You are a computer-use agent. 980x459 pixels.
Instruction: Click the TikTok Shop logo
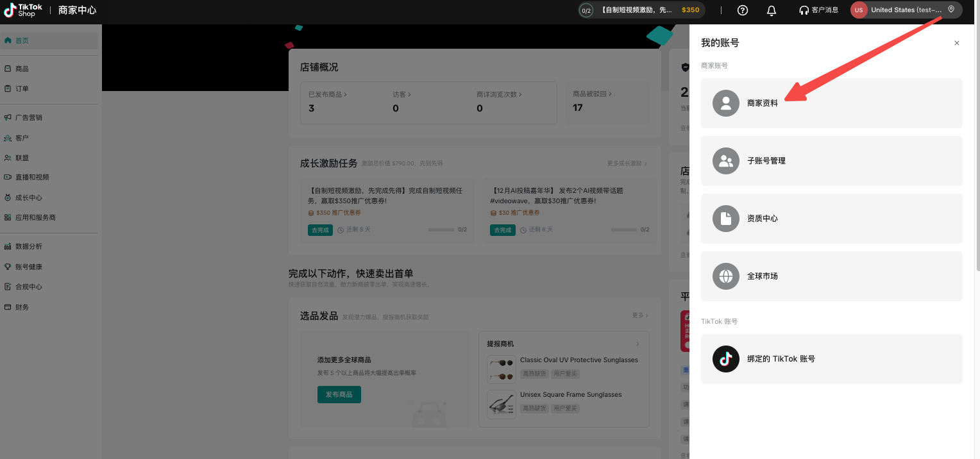23,10
